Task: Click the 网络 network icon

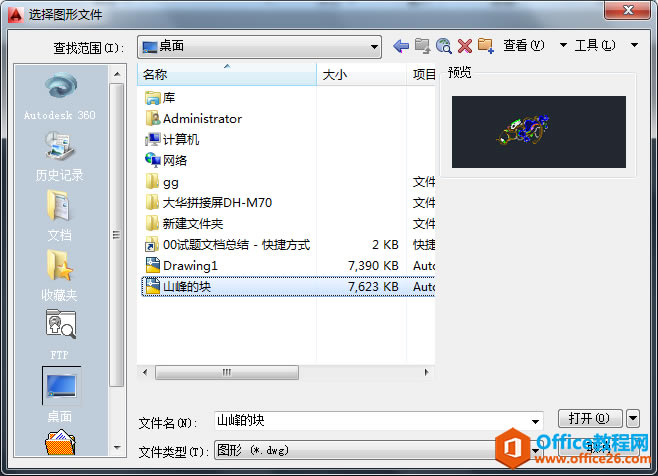Action: [x=153, y=160]
